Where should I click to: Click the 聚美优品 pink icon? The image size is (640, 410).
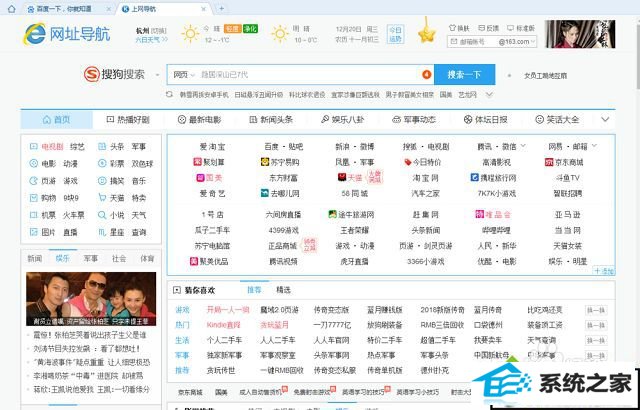point(193,261)
